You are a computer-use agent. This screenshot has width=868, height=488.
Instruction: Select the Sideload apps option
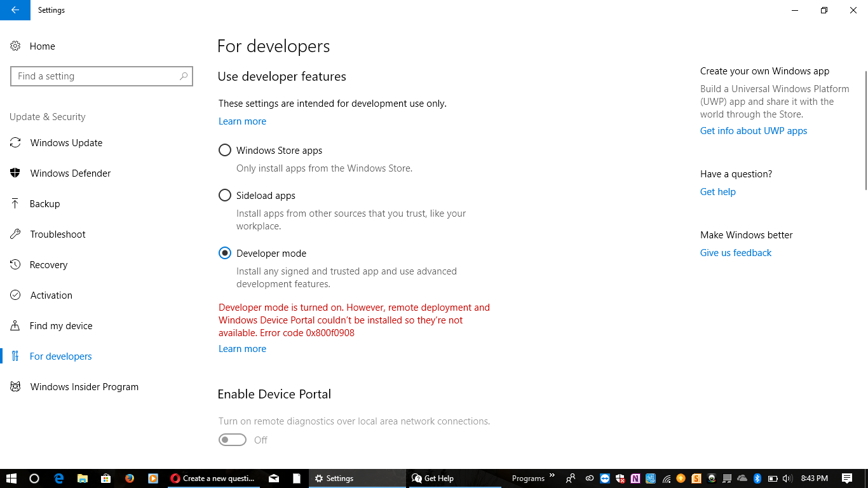coord(224,196)
